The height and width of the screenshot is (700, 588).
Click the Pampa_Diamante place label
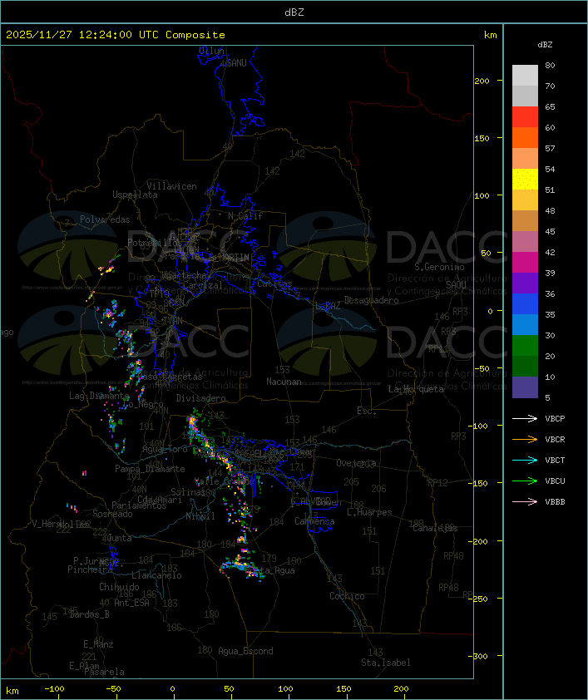click(x=150, y=469)
